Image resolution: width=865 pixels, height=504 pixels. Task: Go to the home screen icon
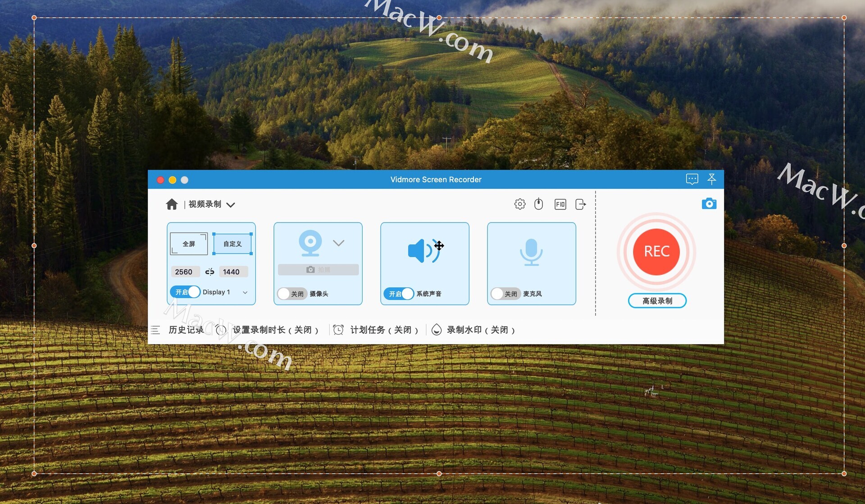coord(172,204)
